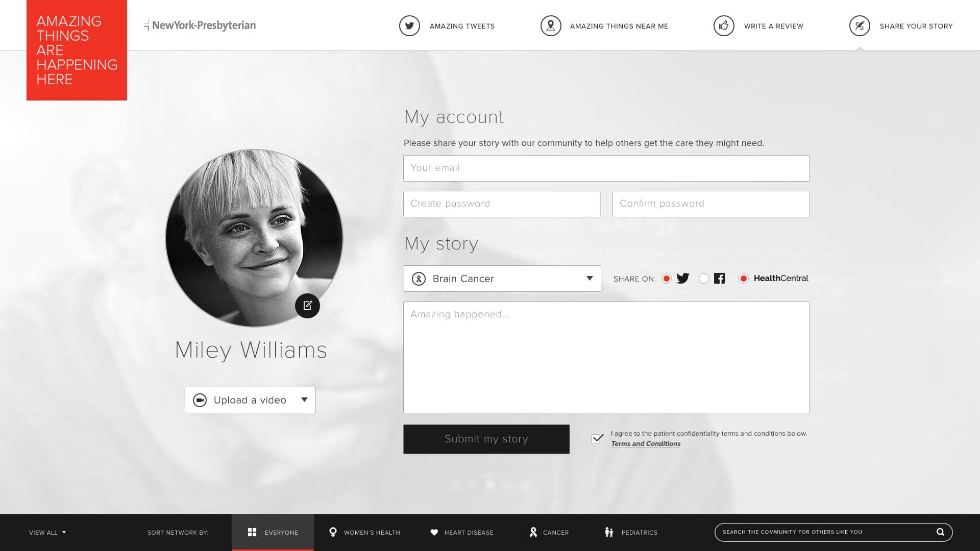Screen dimensions: 980x551
Task: Edit the profile photo via pencil icon
Action: (307, 306)
